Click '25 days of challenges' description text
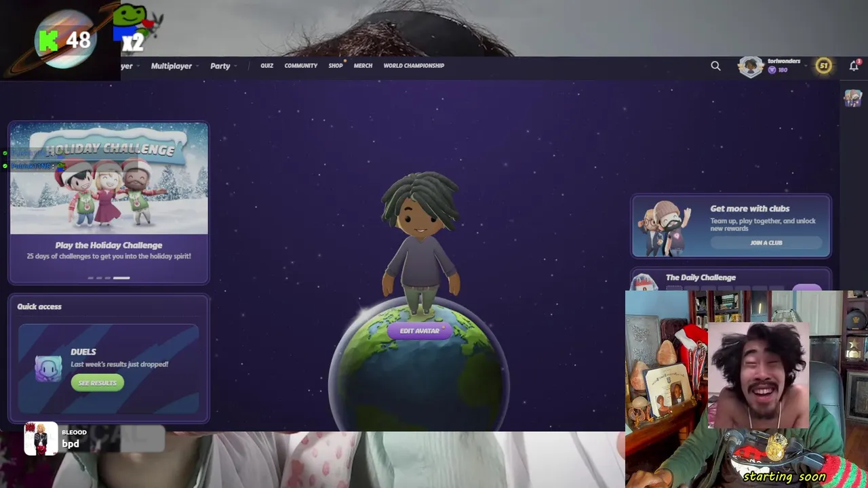The image size is (868, 488). tap(108, 256)
